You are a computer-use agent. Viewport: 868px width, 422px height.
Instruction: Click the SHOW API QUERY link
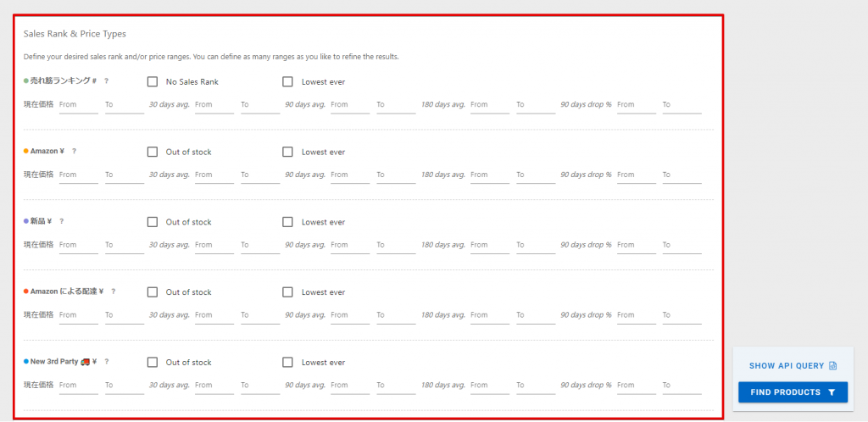click(786, 366)
